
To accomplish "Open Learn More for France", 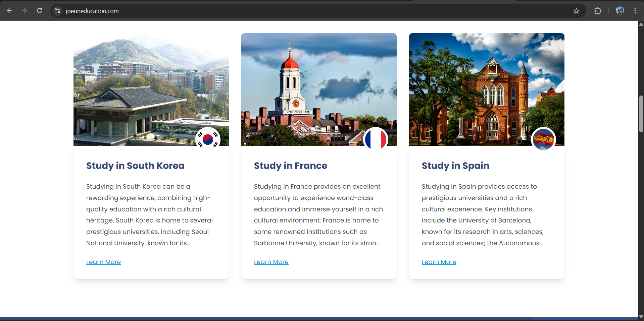I will pos(271,262).
